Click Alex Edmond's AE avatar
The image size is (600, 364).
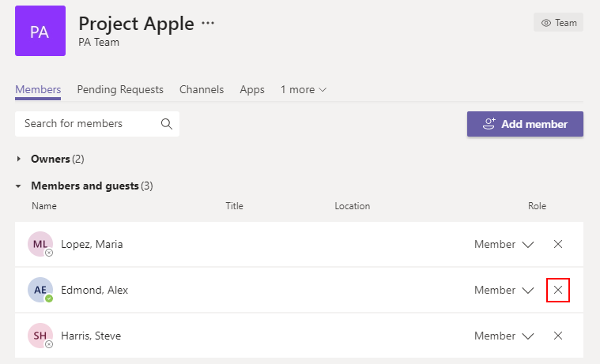40,290
